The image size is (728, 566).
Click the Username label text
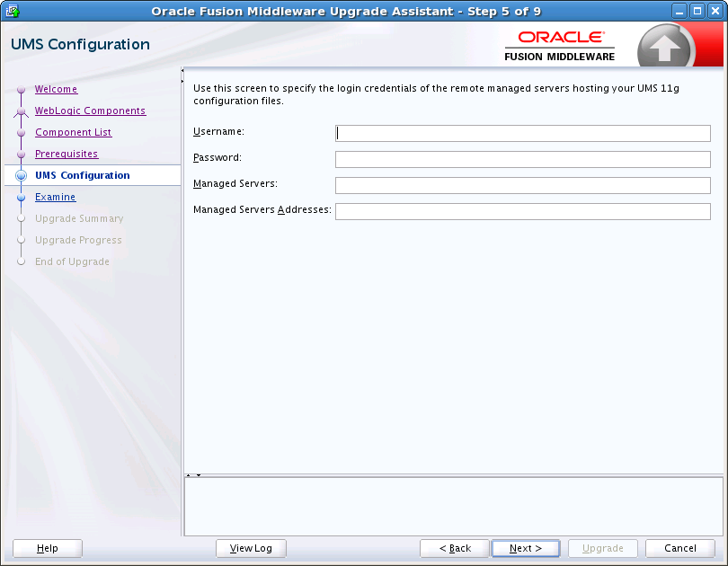218,132
